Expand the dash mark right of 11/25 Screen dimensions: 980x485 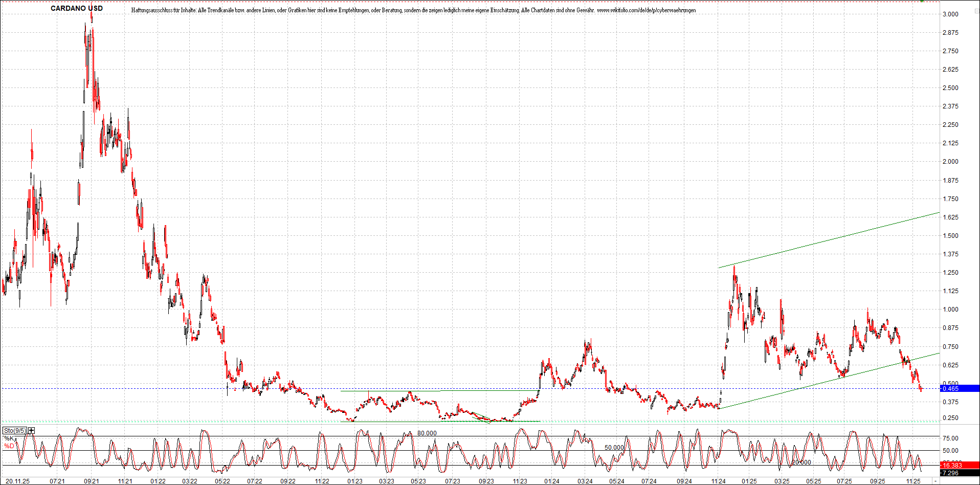click(x=936, y=481)
